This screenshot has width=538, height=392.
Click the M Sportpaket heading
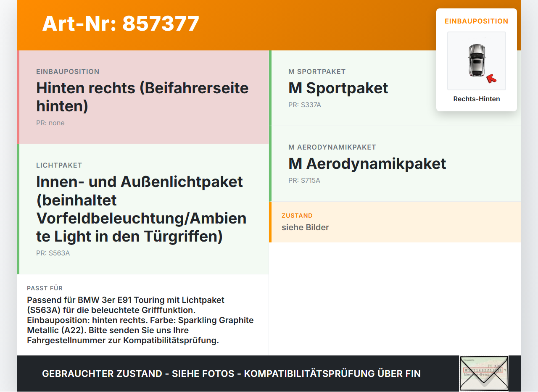338,88
